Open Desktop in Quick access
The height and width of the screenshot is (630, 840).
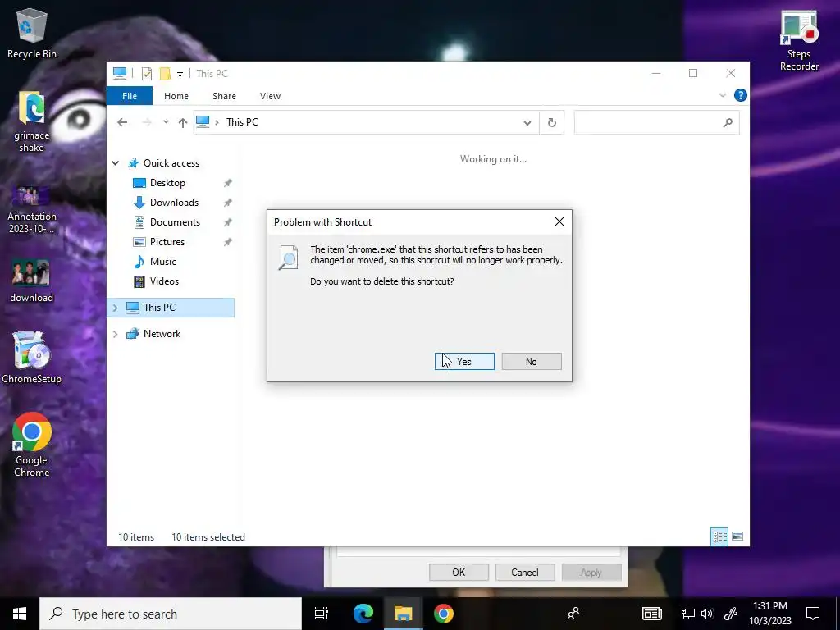coord(167,183)
